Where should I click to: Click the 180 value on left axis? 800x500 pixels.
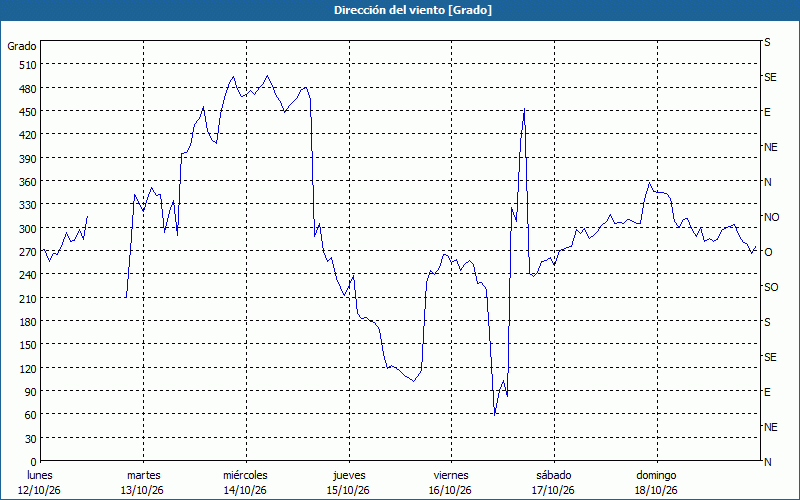tap(28, 322)
